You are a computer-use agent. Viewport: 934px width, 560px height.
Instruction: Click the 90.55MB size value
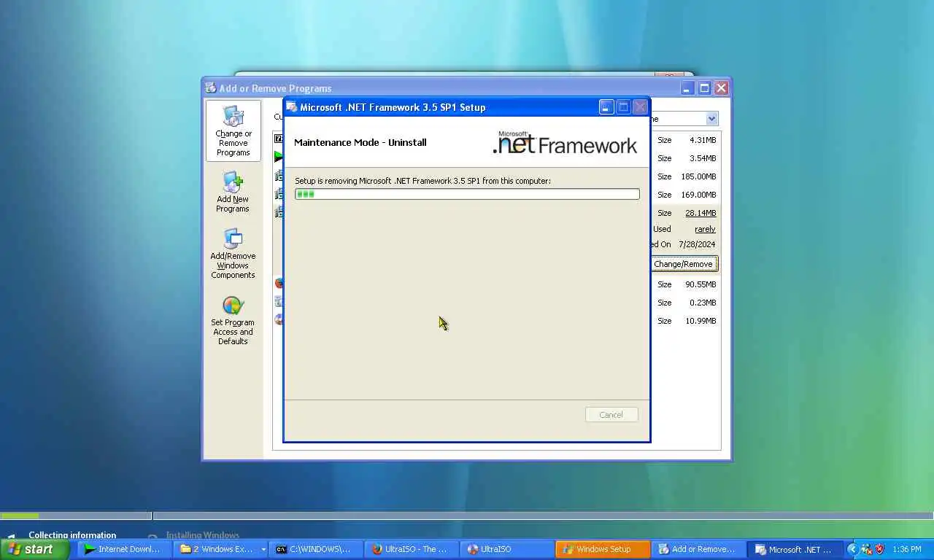click(700, 284)
